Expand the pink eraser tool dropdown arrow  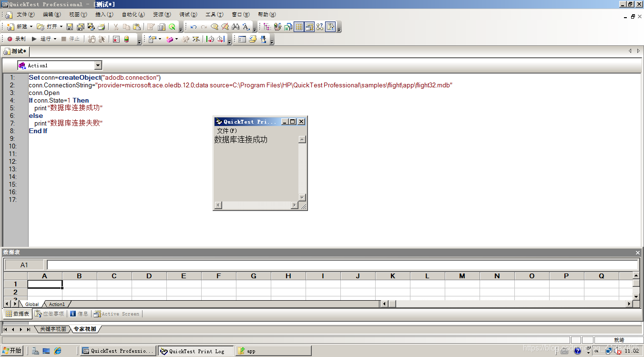click(x=176, y=39)
